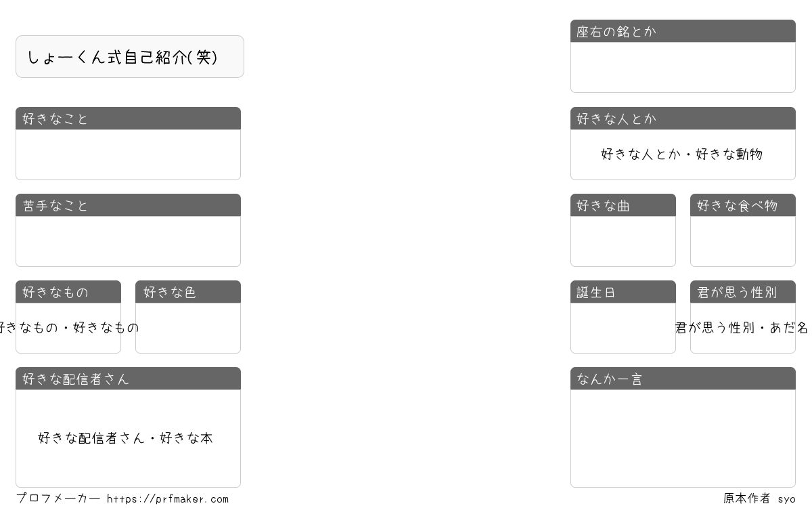Click the なんか一言 header bar
This screenshot has width=812, height=508.
tap(683, 379)
